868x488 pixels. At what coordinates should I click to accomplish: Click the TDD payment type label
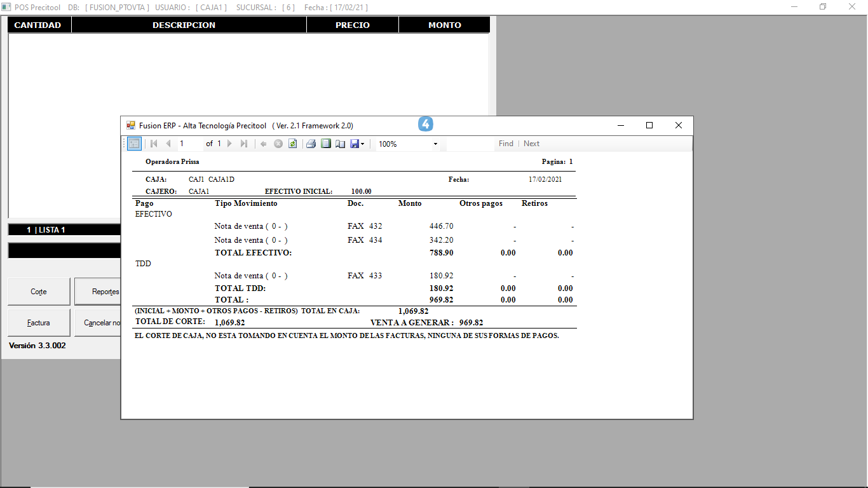click(143, 263)
